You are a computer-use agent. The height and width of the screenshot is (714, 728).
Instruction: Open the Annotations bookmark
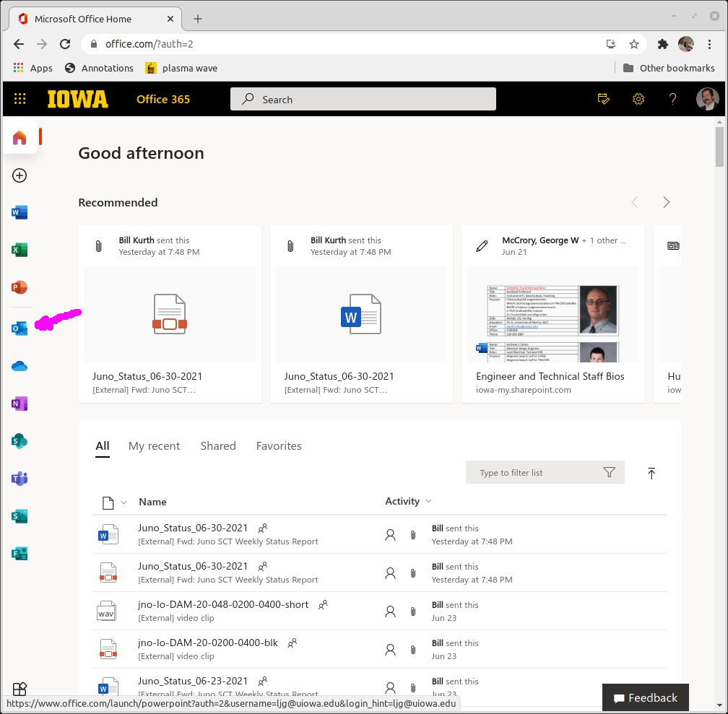(100, 69)
